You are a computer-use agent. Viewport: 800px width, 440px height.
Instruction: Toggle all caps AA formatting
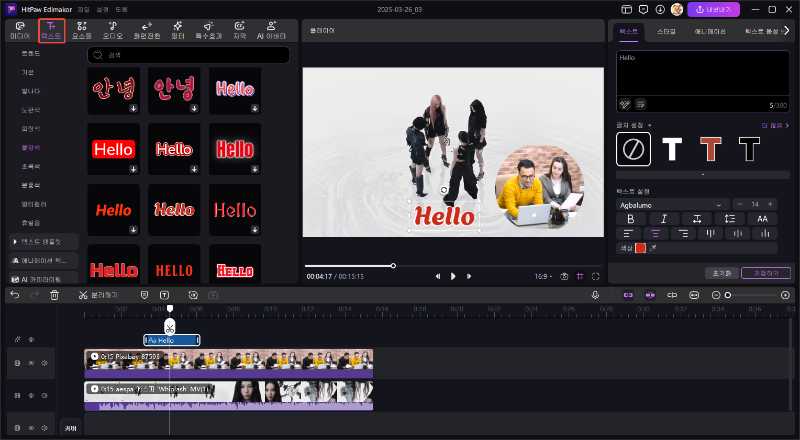pyautogui.click(x=762, y=219)
